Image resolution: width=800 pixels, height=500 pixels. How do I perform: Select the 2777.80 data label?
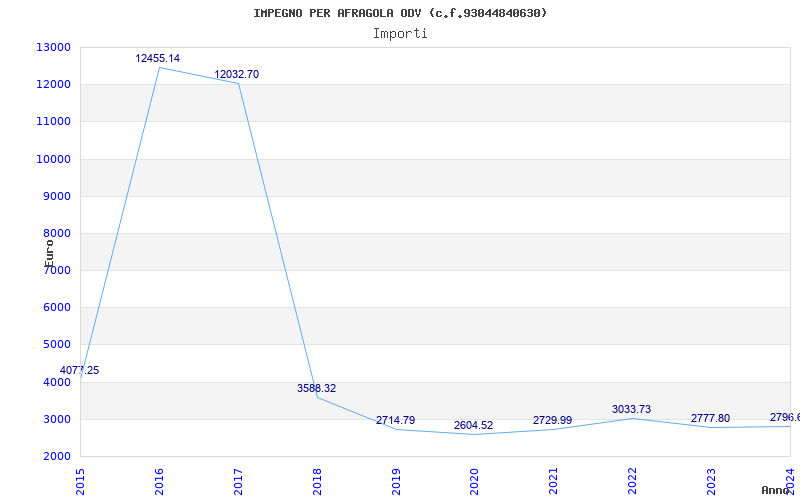pos(710,418)
